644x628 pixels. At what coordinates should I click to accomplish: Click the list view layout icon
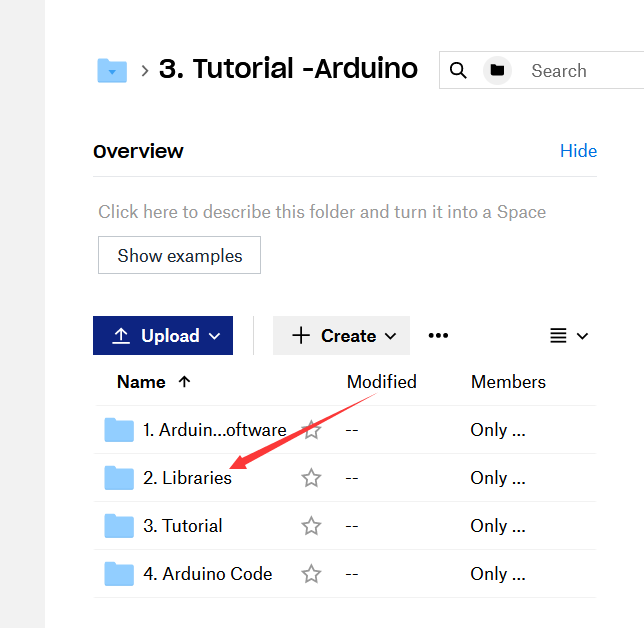[x=558, y=336]
